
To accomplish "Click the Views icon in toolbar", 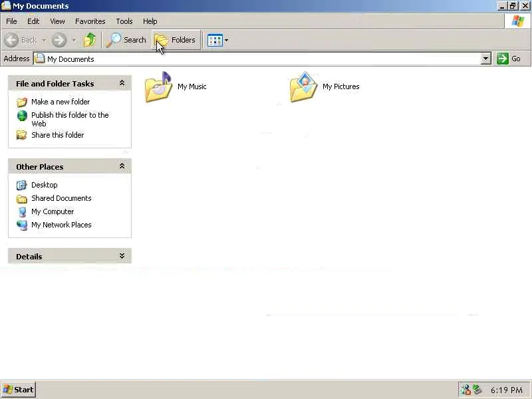I will tap(215, 40).
